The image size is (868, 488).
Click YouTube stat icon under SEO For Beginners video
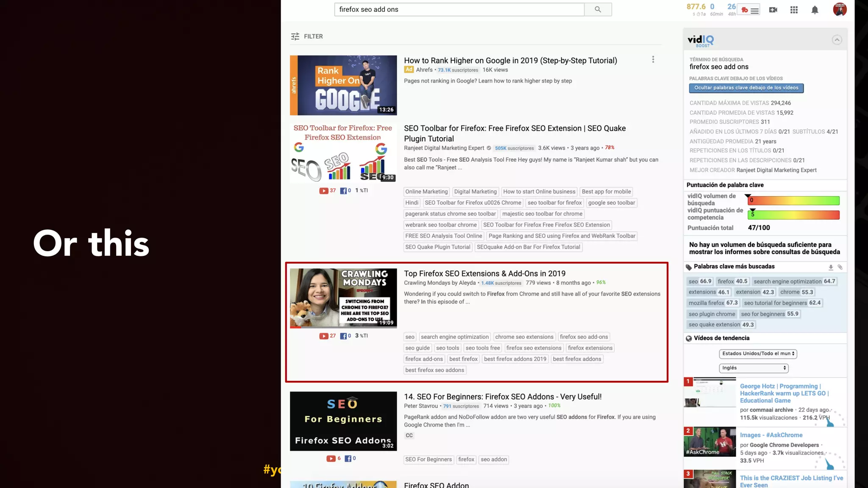click(331, 458)
